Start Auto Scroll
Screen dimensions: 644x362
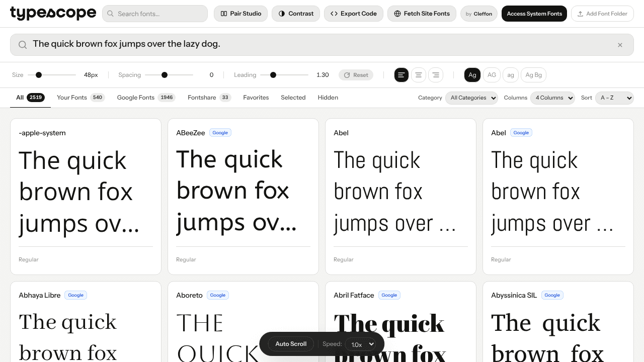coord(291,344)
